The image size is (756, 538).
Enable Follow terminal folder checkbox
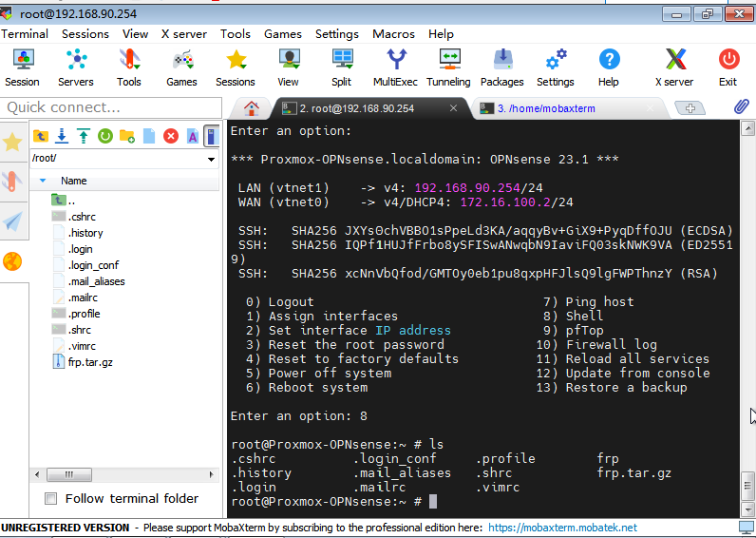point(51,499)
